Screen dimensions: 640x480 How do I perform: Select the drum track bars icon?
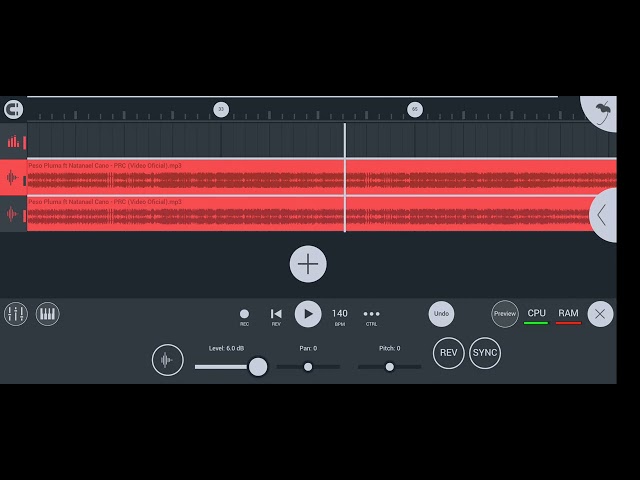pos(13,142)
